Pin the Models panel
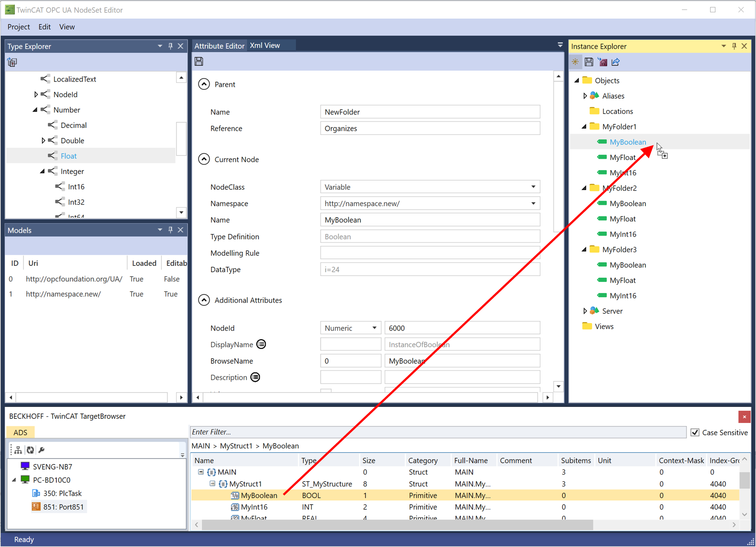756x547 pixels. pyautogui.click(x=170, y=230)
